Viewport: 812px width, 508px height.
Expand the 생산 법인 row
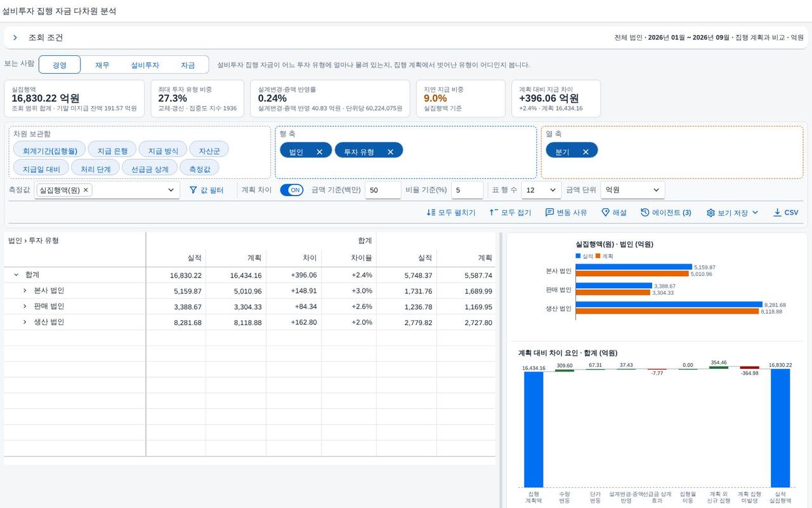coord(25,322)
